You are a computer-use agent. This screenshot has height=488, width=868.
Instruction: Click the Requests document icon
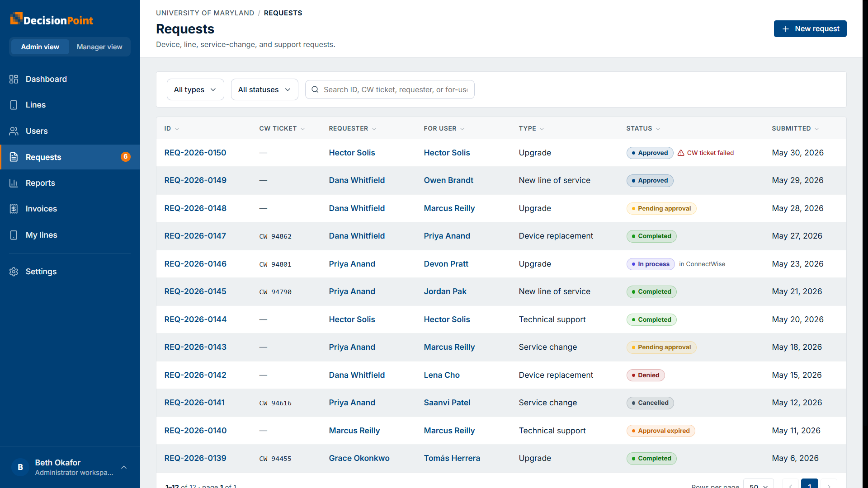coord(14,157)
